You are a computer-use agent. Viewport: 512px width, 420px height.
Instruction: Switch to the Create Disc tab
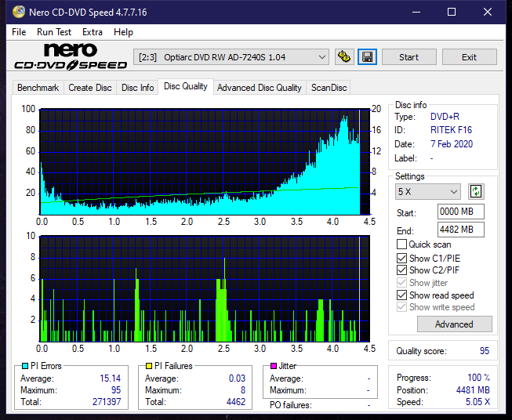[90, 88]
